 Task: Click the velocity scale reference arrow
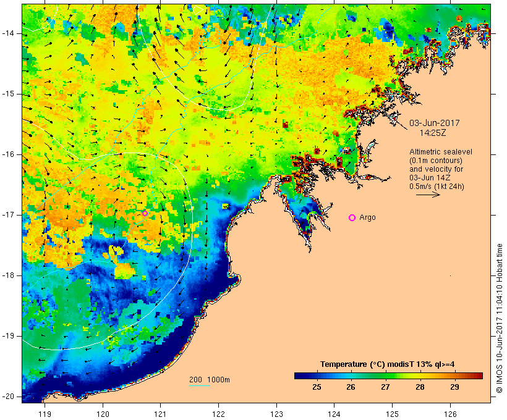[x=428, y=195]
